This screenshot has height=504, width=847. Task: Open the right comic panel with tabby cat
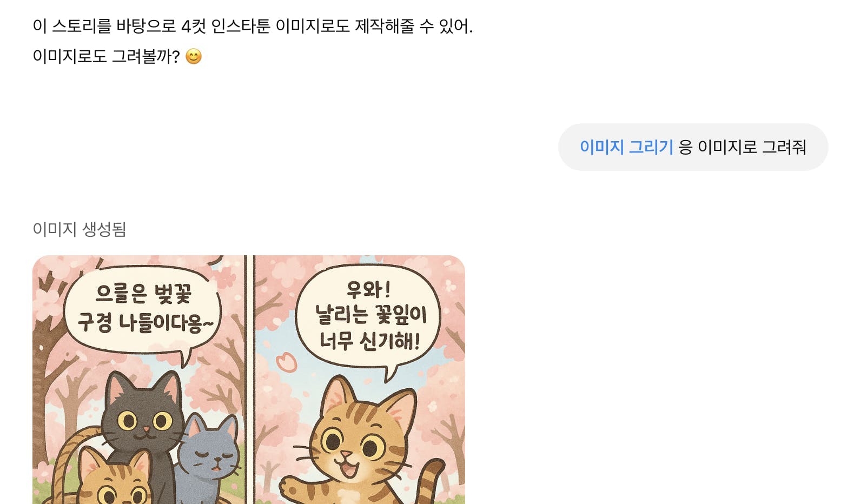[x=360, y=380]
